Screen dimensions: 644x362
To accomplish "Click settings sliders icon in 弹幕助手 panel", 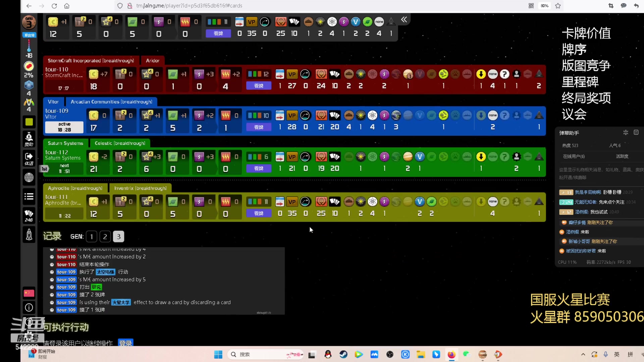I will click(x=626, y=133).
